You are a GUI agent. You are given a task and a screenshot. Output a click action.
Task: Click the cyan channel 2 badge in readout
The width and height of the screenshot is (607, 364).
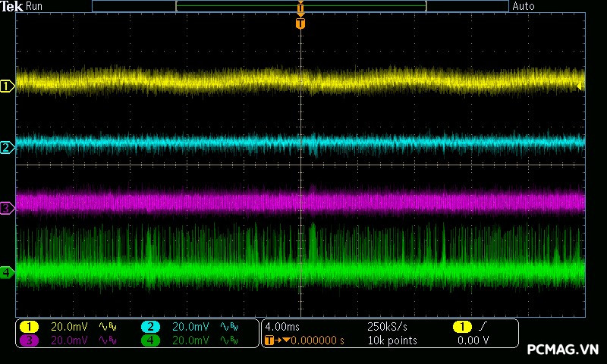click(150, 327)
